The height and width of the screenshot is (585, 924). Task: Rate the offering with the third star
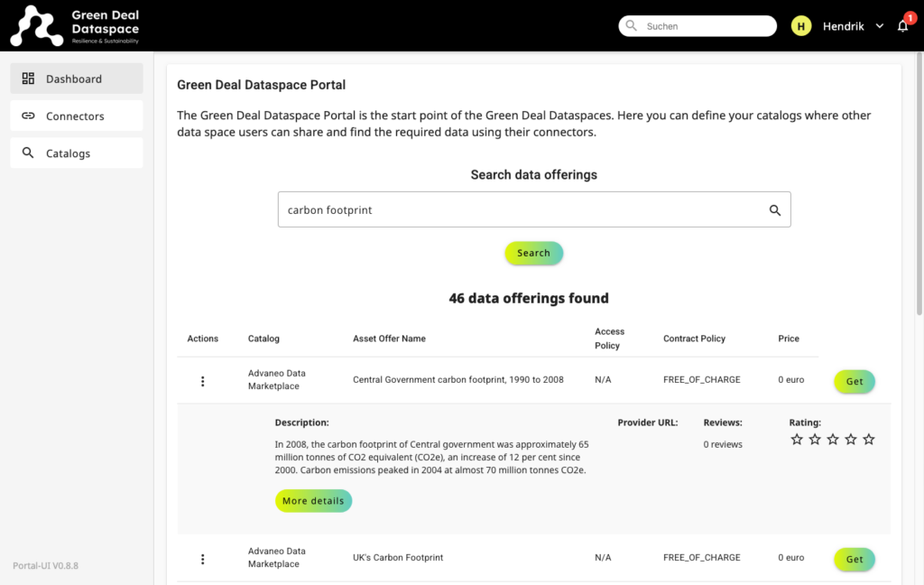833,440
